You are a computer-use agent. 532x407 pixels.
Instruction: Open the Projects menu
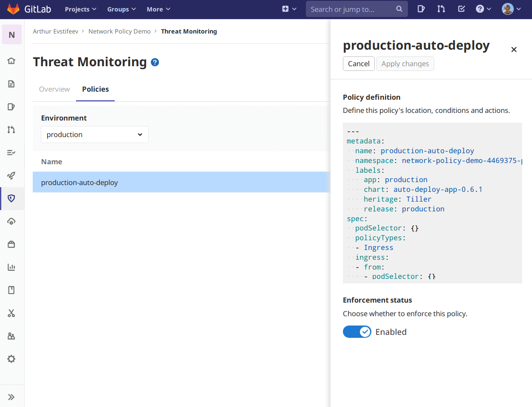[80, 8]
